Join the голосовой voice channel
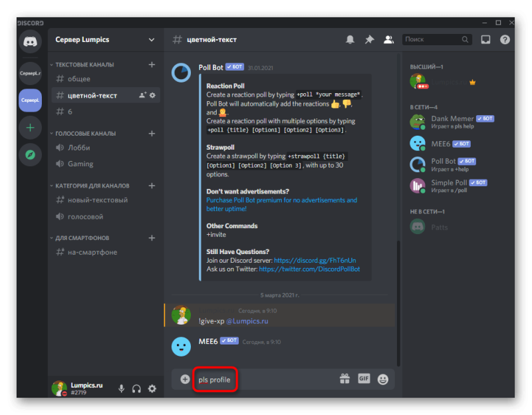 106,217
